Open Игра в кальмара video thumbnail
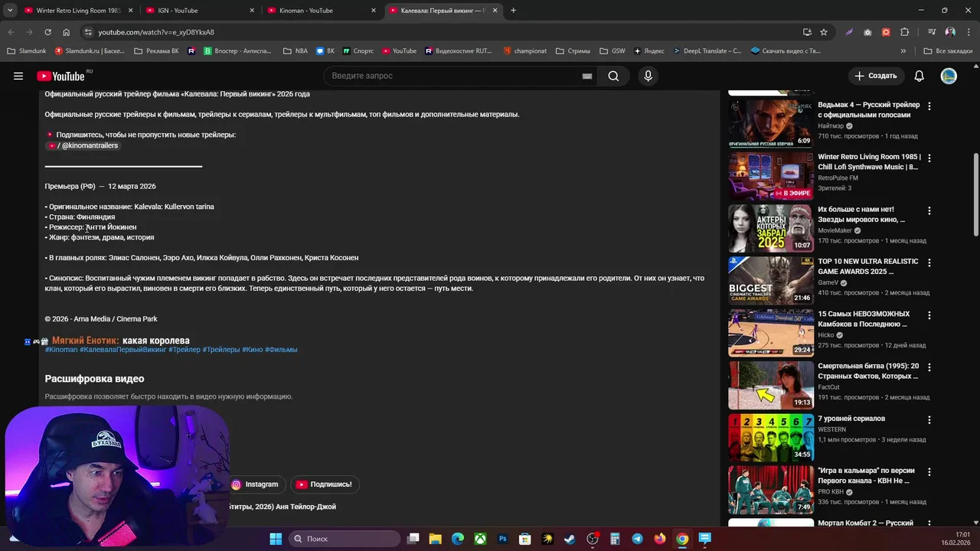Viewport: 980px width, 551px height. point(770,489)
